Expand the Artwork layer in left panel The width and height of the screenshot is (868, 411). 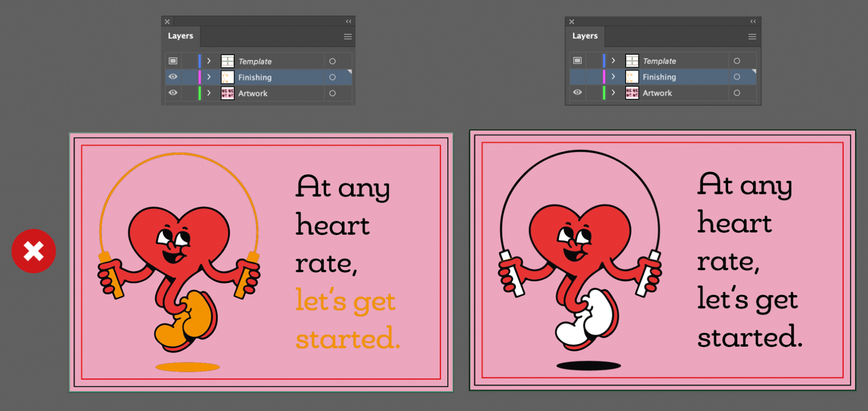click(x=209, y=93)
